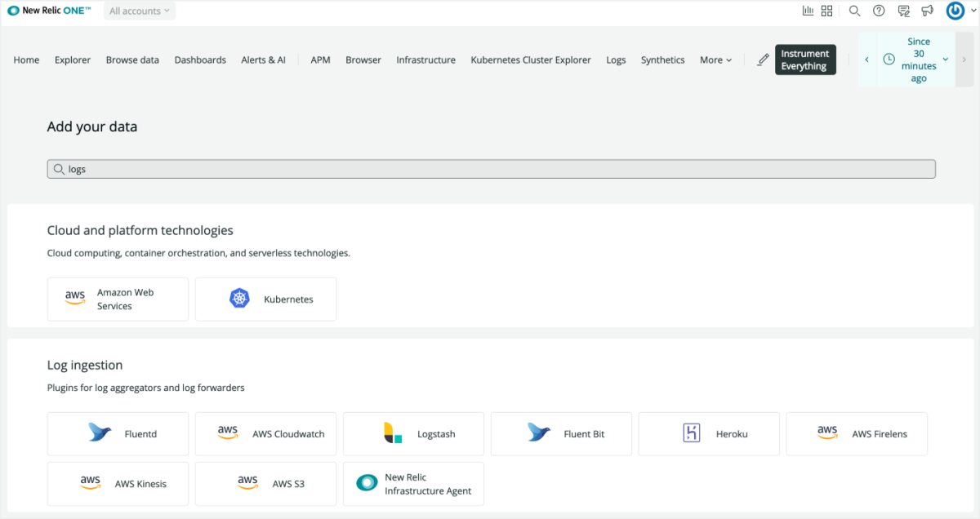This screenshot has height=519, width=980.
Task: Open the Infrastructure section
Action: 426,60
